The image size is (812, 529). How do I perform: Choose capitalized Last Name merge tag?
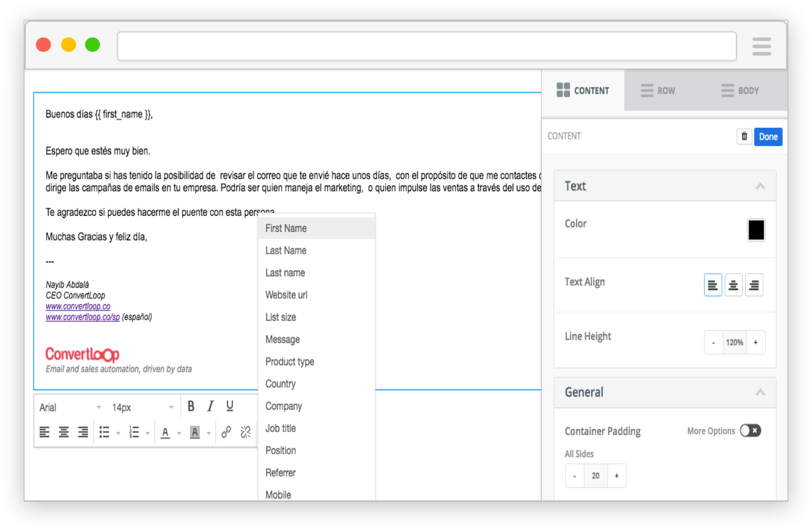click(316, 251)
